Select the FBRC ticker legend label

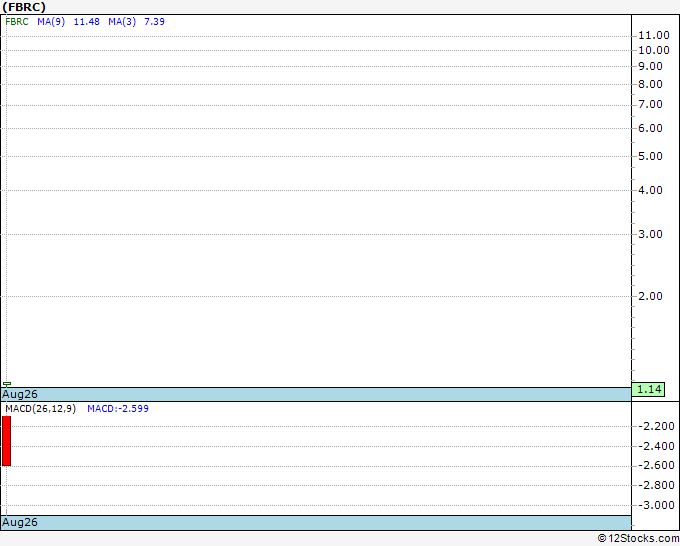click(x=17, y=22)
